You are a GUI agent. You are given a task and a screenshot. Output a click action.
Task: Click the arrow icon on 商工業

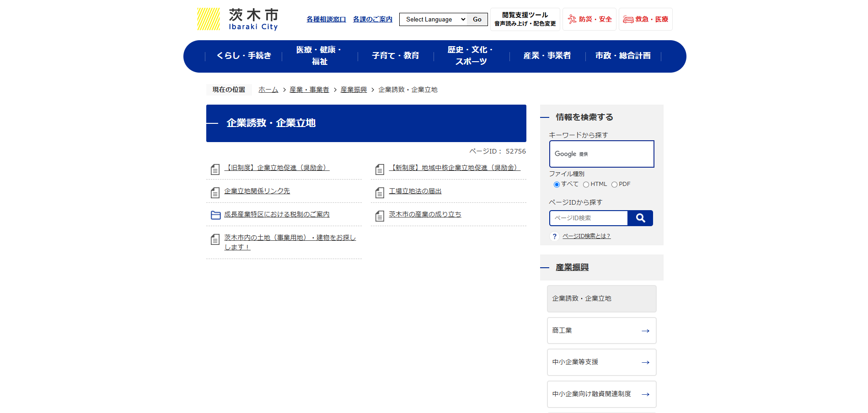coord(645,331)
